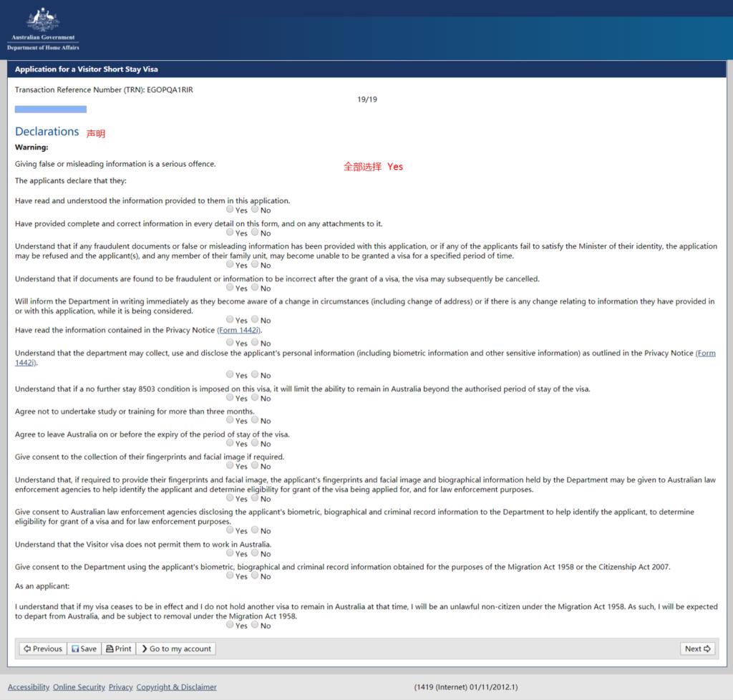Click 'Application for a Visitor Short Stay Visa' title
Viewport: 733px width, 700px height.
[x=87, y=69]
